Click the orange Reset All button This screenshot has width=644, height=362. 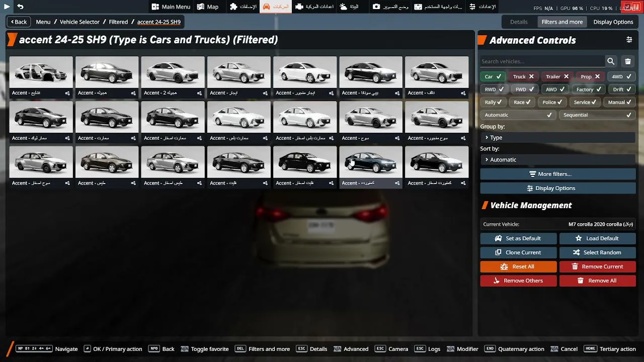click(518, 266)
